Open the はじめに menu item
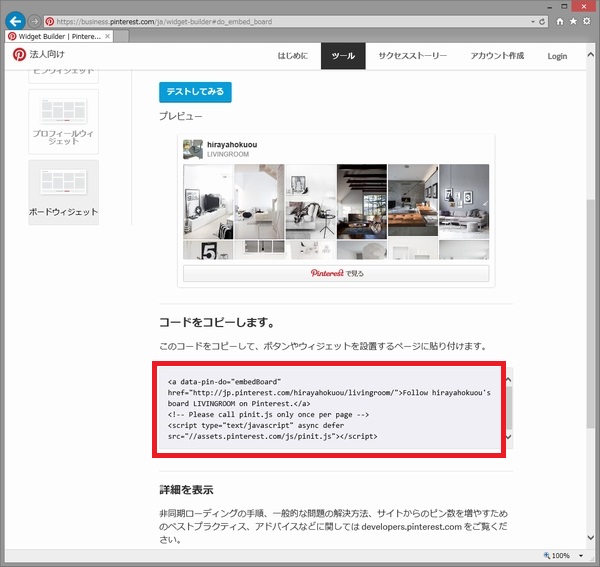The image size is (600, 567). (294, 56)
